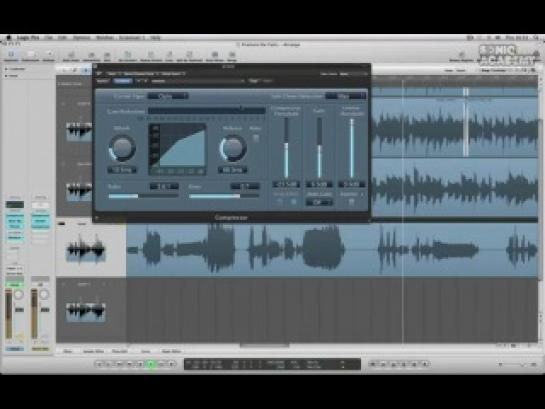
Task: Click the Split by Playhead toolbar icon
Action: [x=189, y=55]
